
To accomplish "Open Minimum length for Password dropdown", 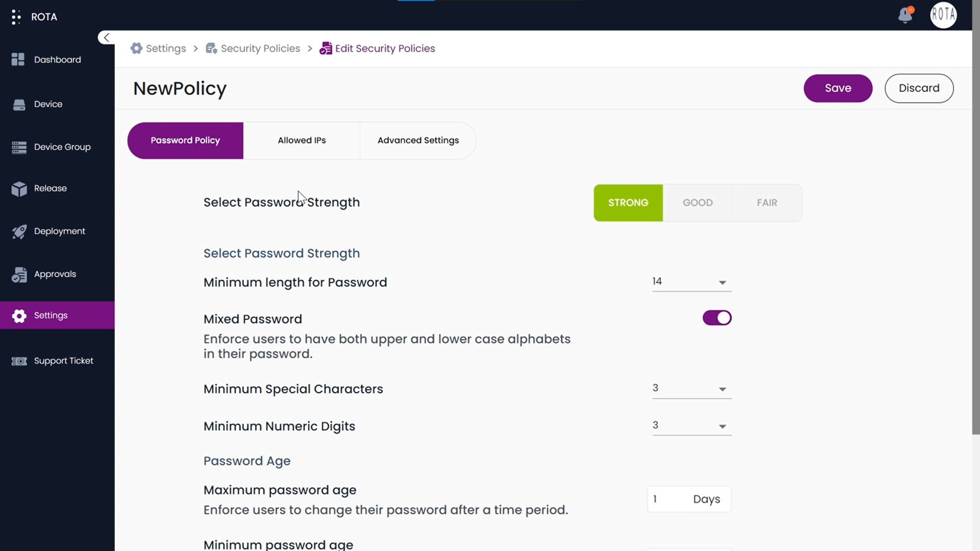I will (691, 282).
